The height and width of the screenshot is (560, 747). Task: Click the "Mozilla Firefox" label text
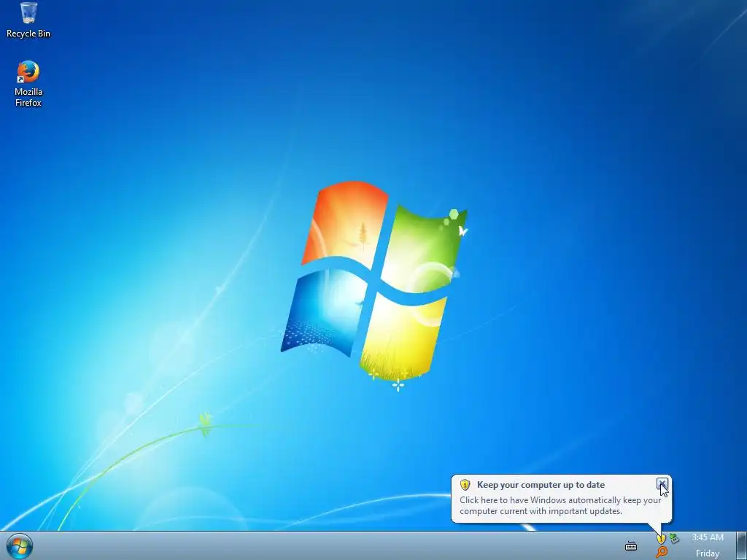point(28,97)
